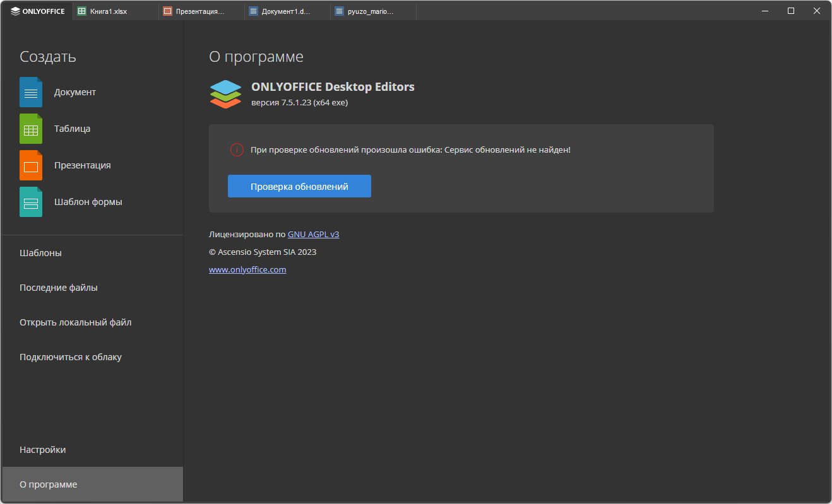Close the ONLYOFFICE window
The image size is (832, 504).
pyautogui.click(x=817, y=11)
